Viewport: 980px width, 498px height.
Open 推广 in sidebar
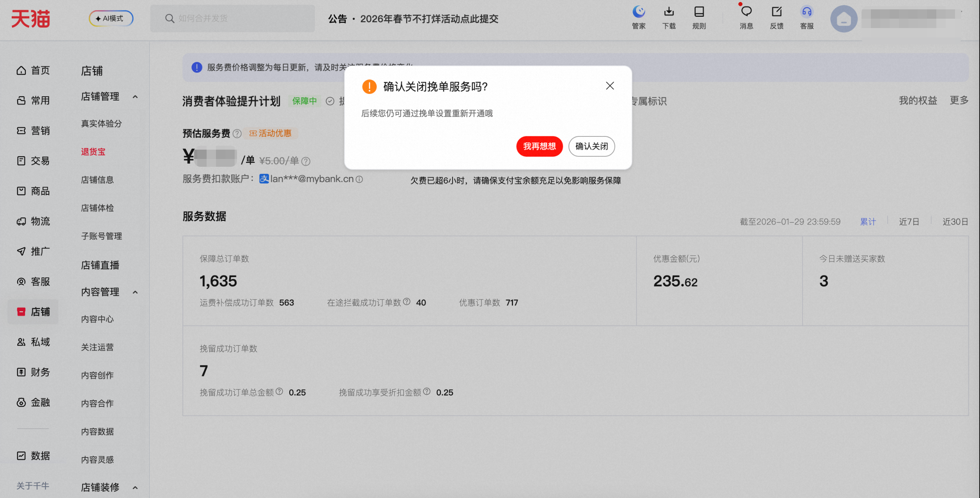pos(33,251)
